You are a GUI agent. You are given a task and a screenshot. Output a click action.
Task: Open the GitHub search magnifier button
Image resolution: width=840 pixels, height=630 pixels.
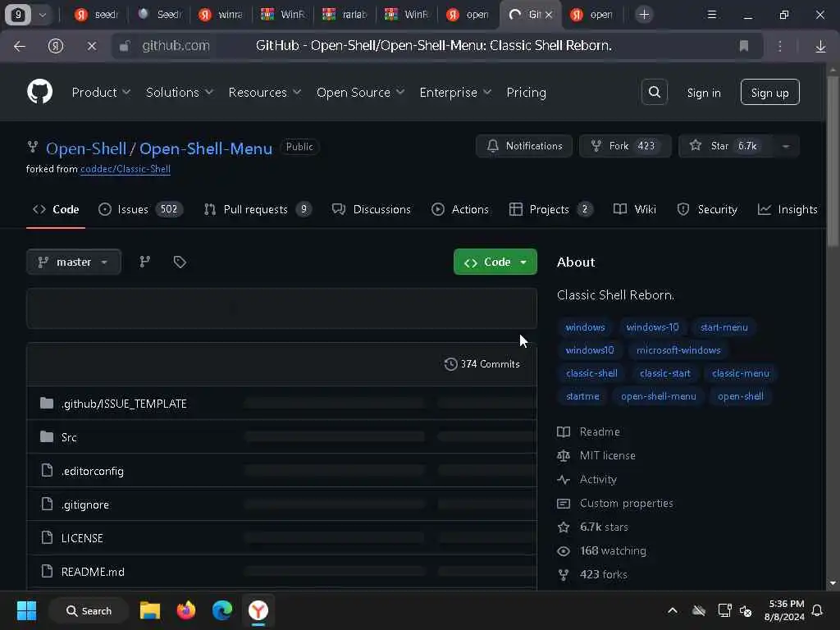(x=654, y=92)
